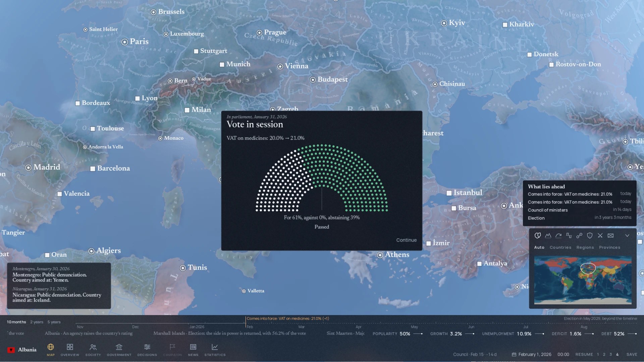The image size is (644, 362).
Task: Click the calendar icon beside February 1, 2026
Action: point(514,354)
